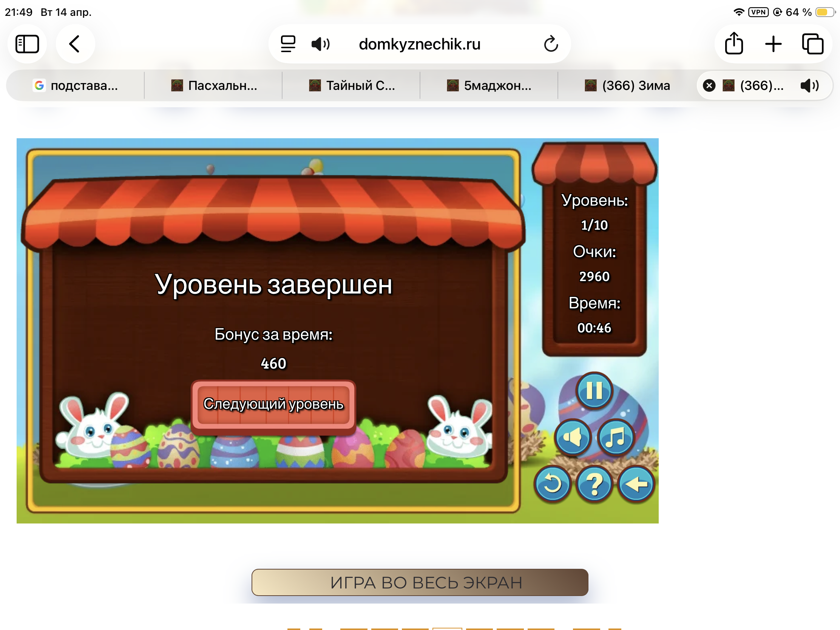
Task: Open the Share sheet icon
Action: tap(733, 44)
